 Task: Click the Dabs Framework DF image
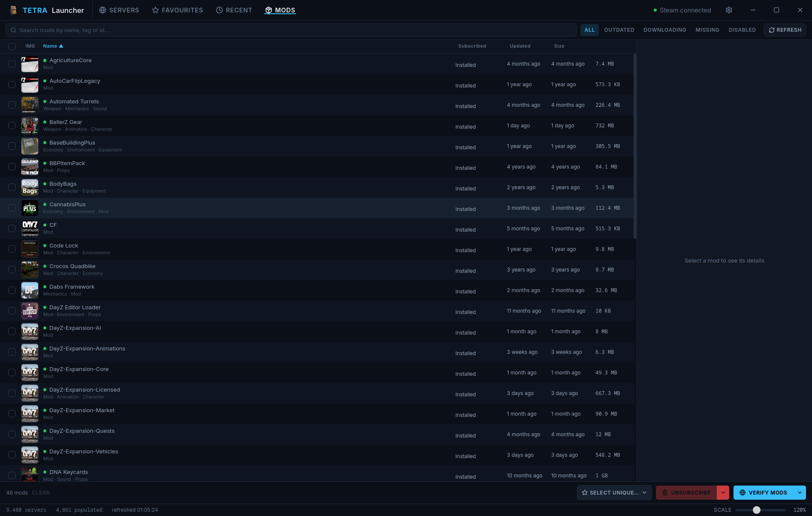30,290
